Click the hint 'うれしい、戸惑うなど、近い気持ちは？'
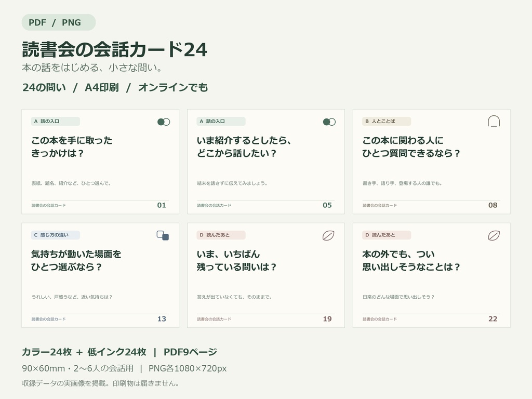Viewport: 532px width, 399px height. tap(72, 297)
